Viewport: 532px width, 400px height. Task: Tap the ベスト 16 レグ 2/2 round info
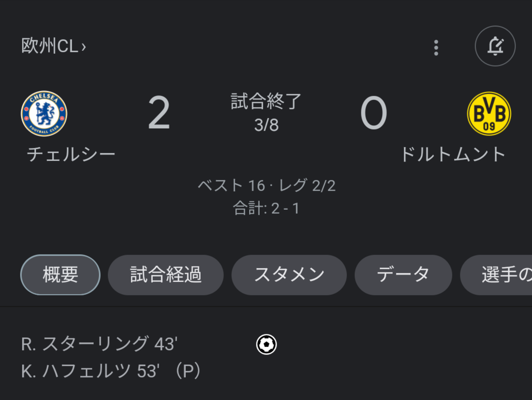(x=266, y=185)
